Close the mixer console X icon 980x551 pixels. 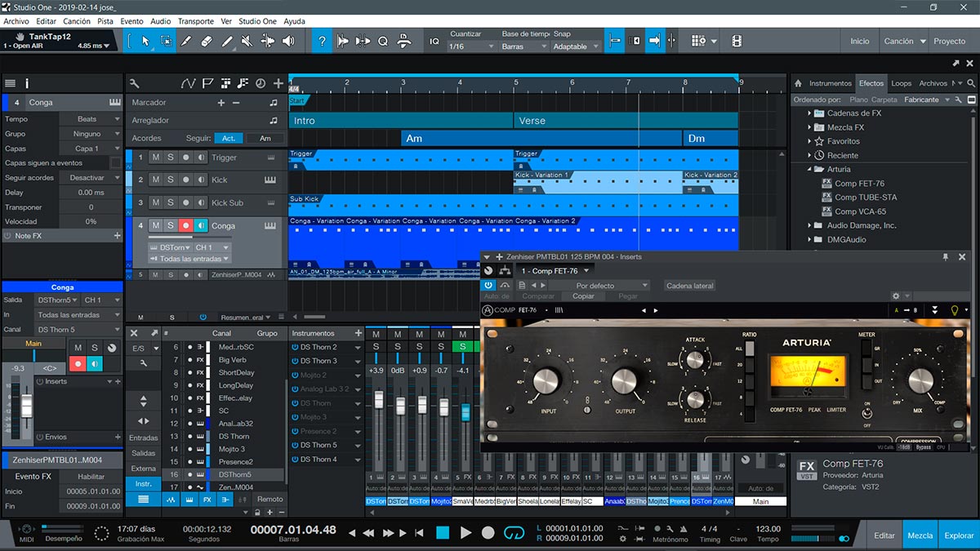[x=134, y=333]
